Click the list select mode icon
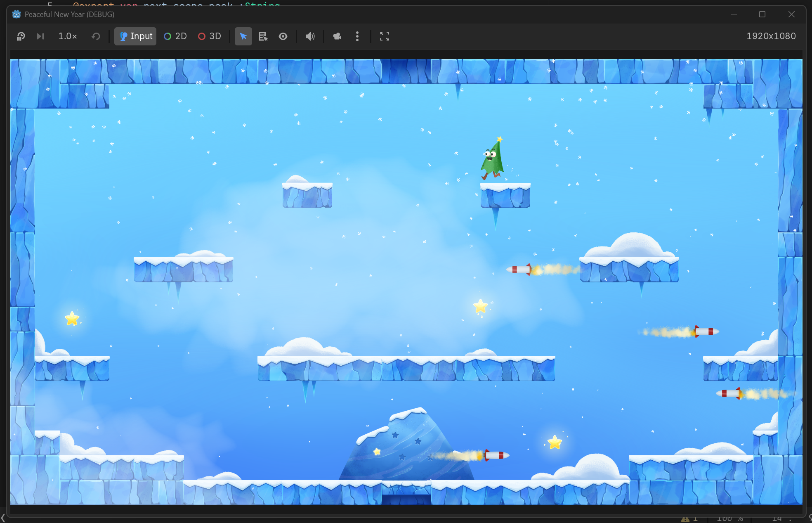The width and height of the screenshot is (812, 523). [263, 36]
